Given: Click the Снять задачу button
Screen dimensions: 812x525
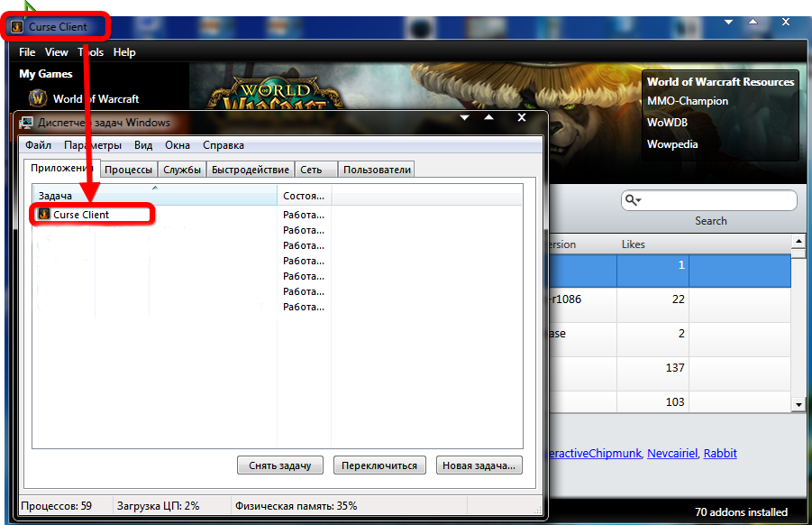Looking at the screenshot, I should (280, 465).
